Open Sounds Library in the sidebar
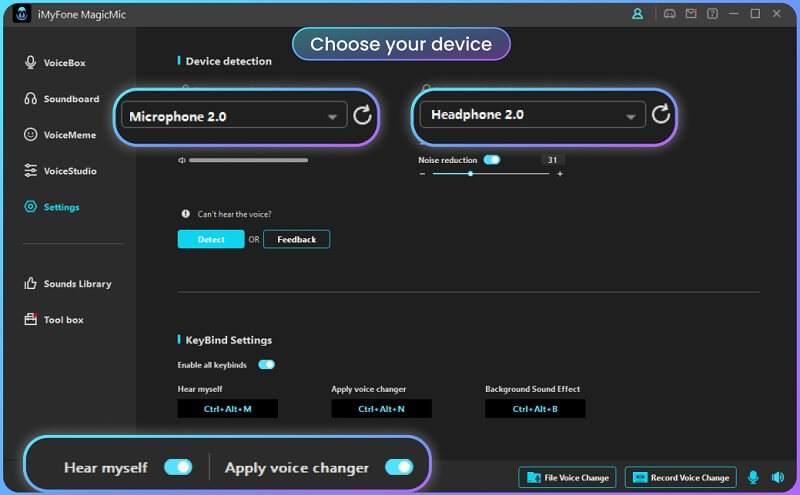 [x=68, y=284]
